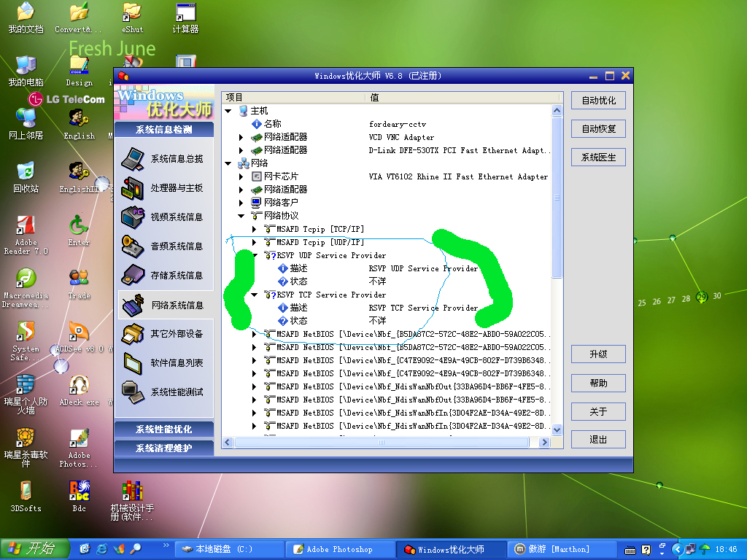
Task: Open 计算器 desktop icon
Action: pyautogui.click(x=185, y=18)
